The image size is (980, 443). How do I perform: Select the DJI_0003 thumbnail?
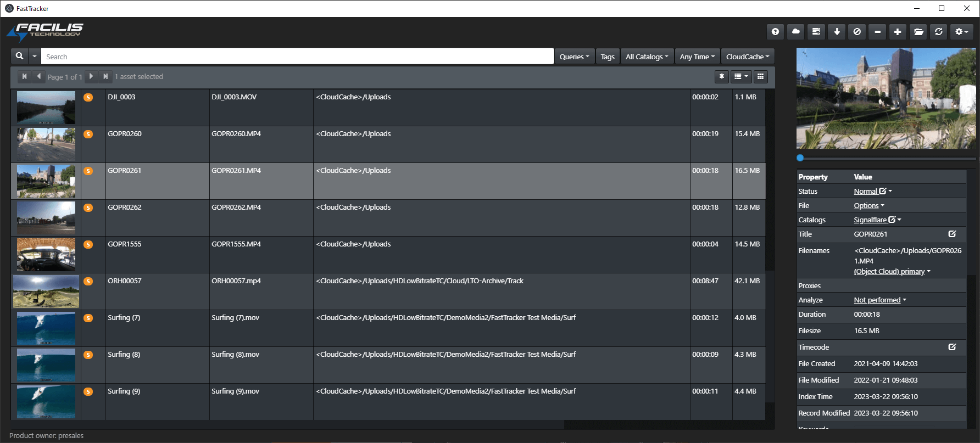pos(46,108)
